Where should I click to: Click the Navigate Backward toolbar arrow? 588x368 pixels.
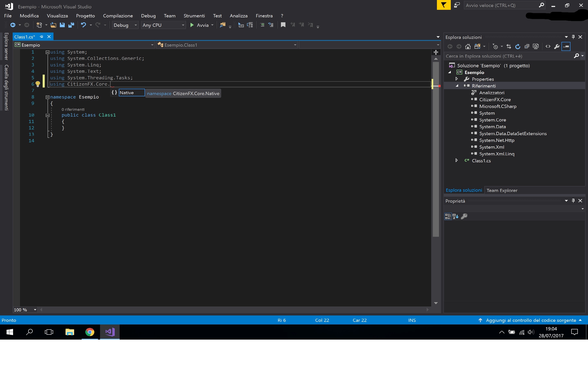click(13, 25)
